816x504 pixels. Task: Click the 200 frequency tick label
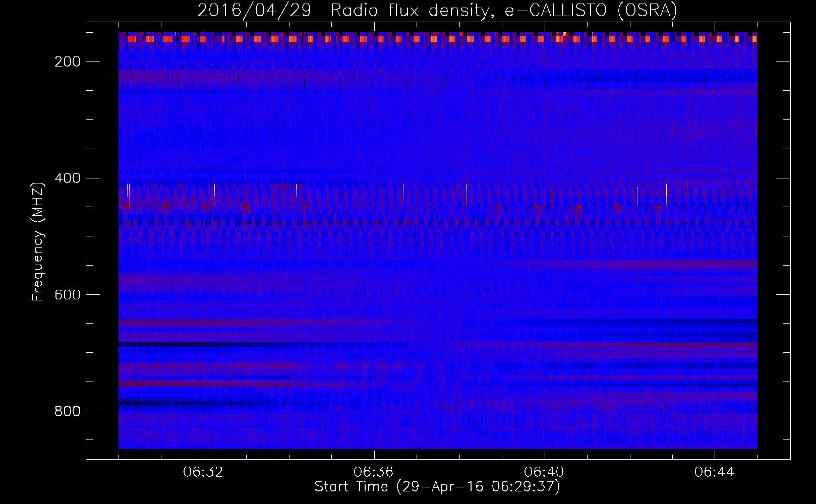(68, 61)
